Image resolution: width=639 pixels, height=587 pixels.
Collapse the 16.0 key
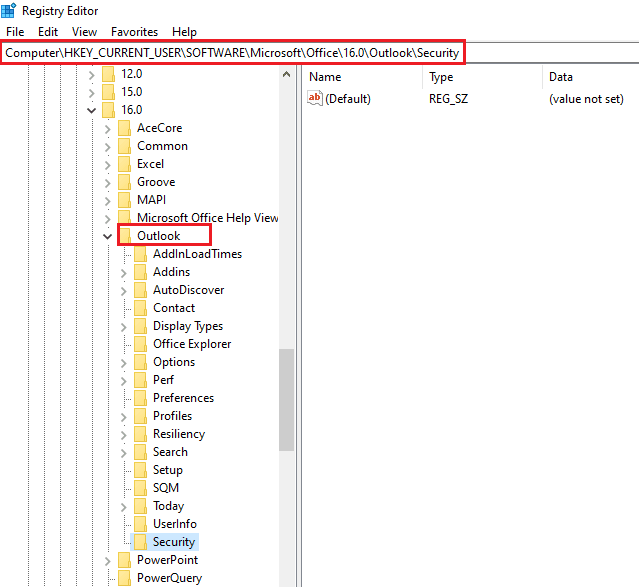[x=91, y=110]
